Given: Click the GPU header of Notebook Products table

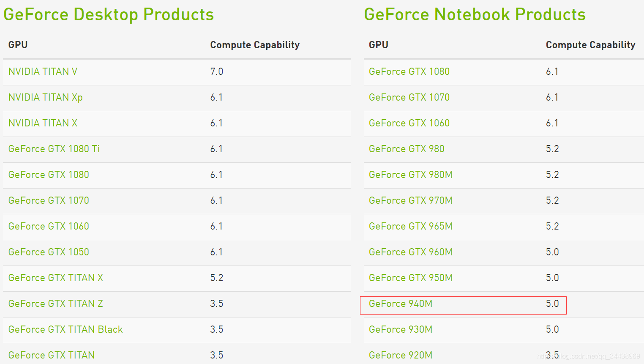Looking at the screenshot, I should (378, 45).
